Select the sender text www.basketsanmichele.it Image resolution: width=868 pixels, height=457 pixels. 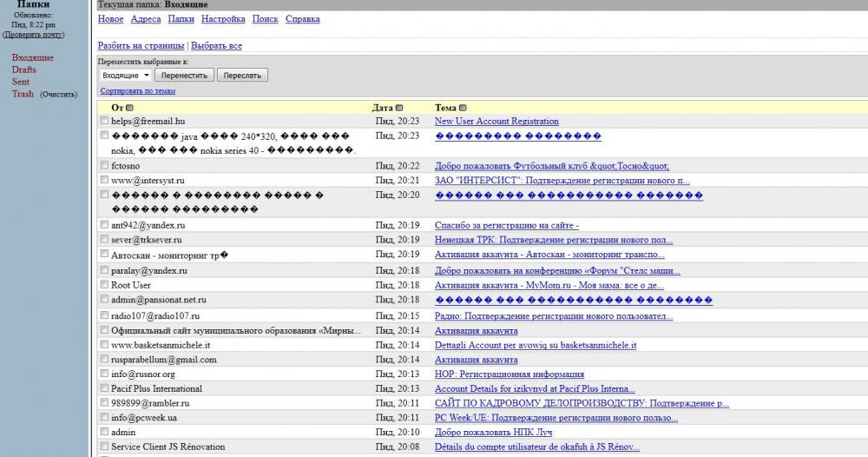(161, 345)
